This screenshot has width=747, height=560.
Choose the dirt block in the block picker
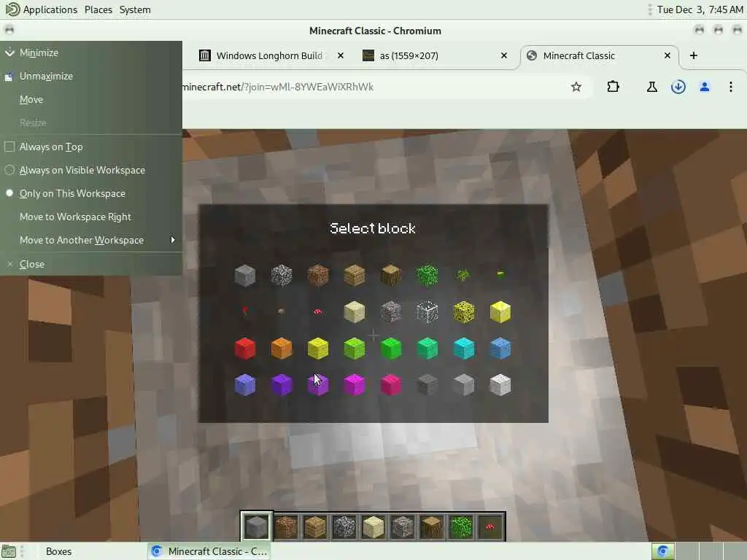click(318, 276)
